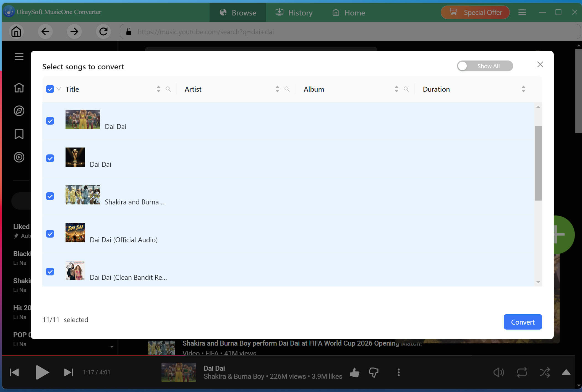Click the URL address field

350,32
